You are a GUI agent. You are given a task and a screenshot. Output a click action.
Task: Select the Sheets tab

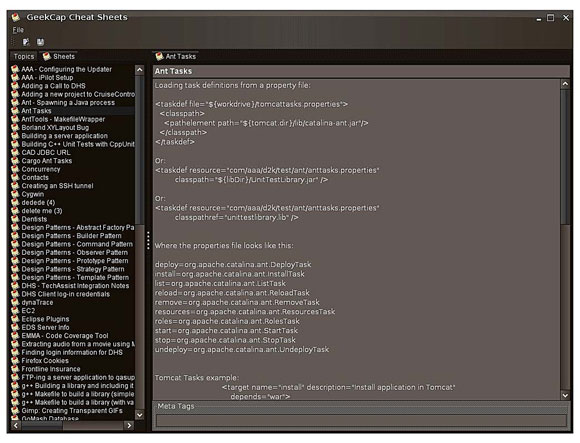(59, 56)
